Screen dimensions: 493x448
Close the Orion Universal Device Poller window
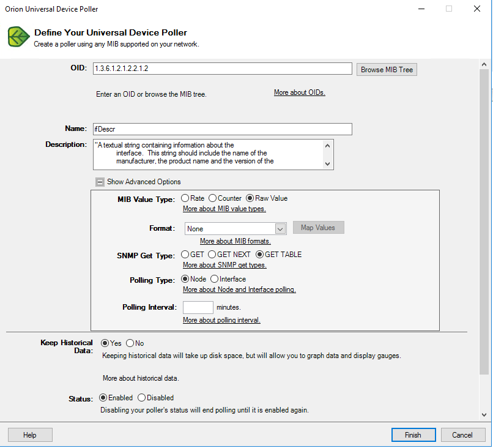coord(477,9)
